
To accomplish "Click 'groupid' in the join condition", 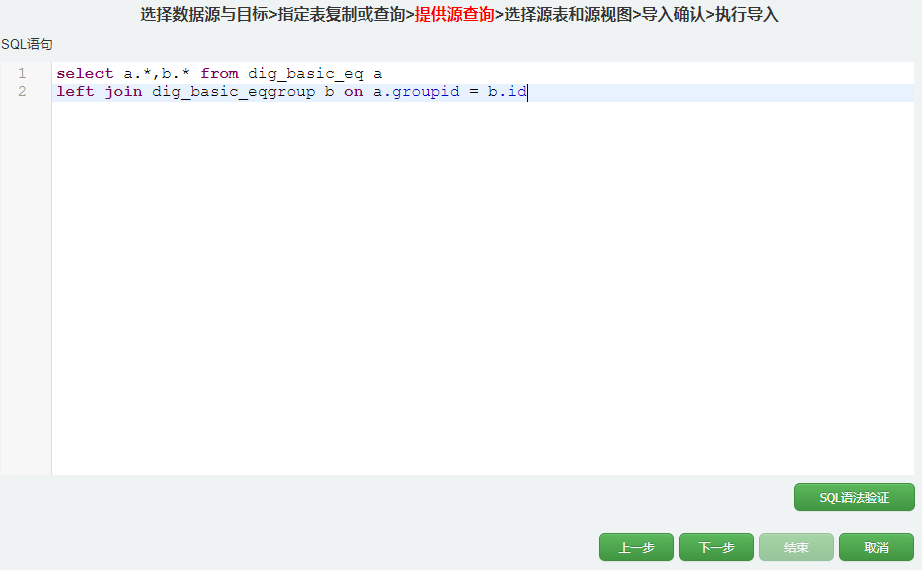I will tap(426, 92).
